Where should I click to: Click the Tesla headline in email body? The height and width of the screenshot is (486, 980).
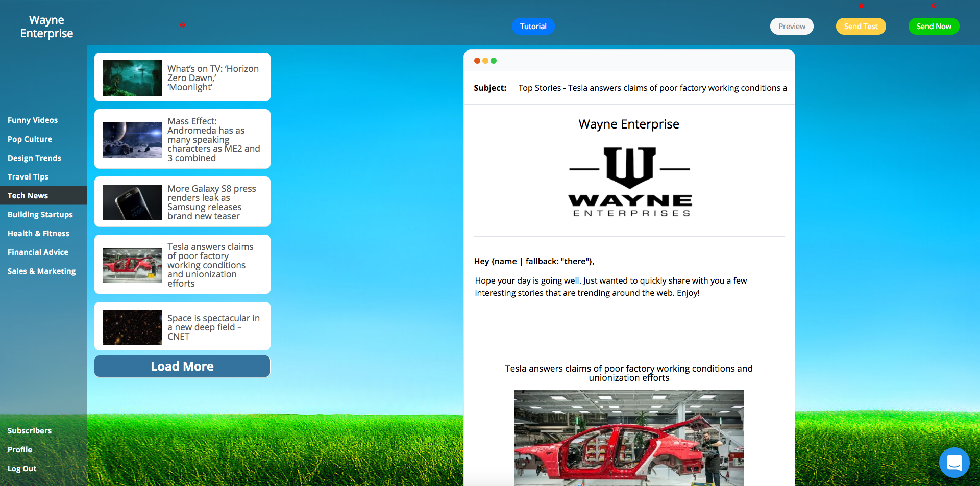629,373
